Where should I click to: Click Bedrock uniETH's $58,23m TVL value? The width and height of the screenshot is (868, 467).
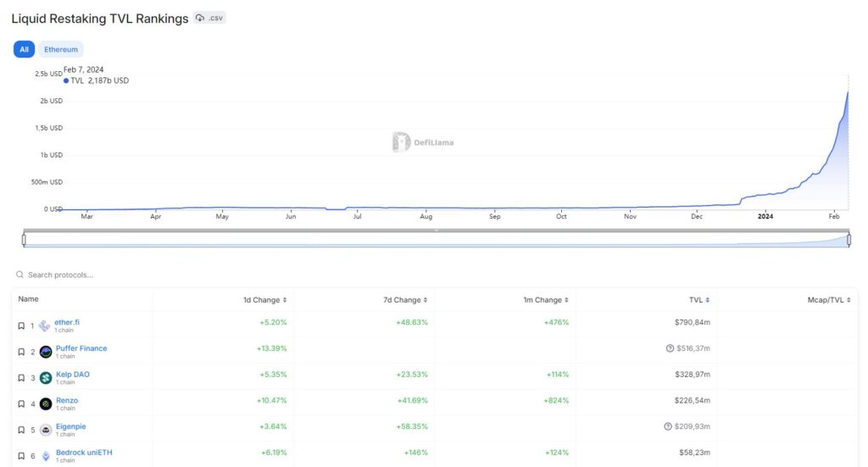click(695, 452)
